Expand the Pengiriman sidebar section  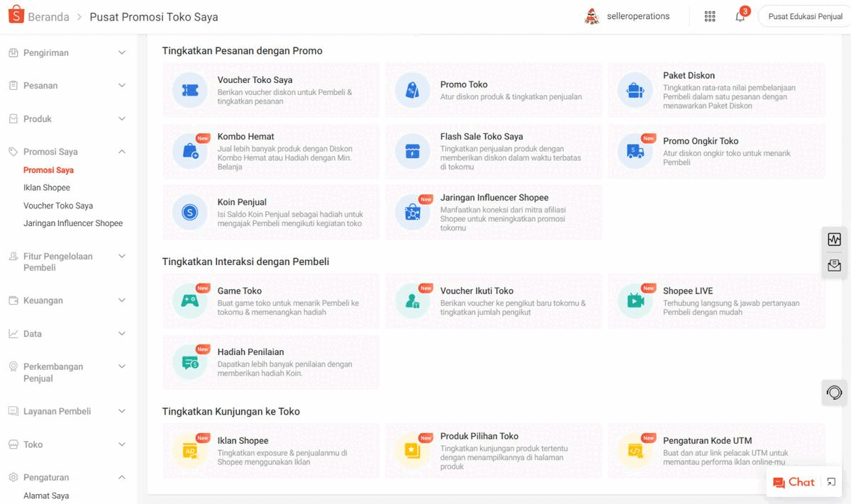pos(121,53)
